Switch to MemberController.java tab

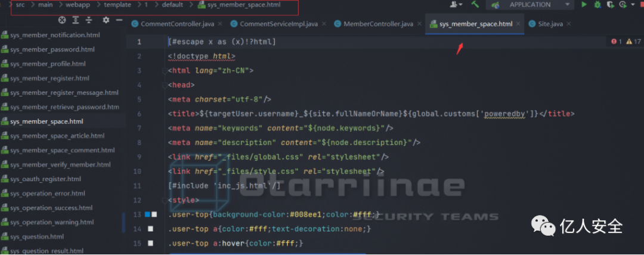378,24
